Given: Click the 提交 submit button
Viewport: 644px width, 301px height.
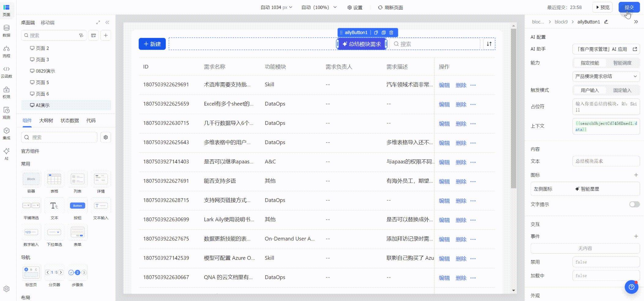Looking at the screenshot, I should pos(629,7).
